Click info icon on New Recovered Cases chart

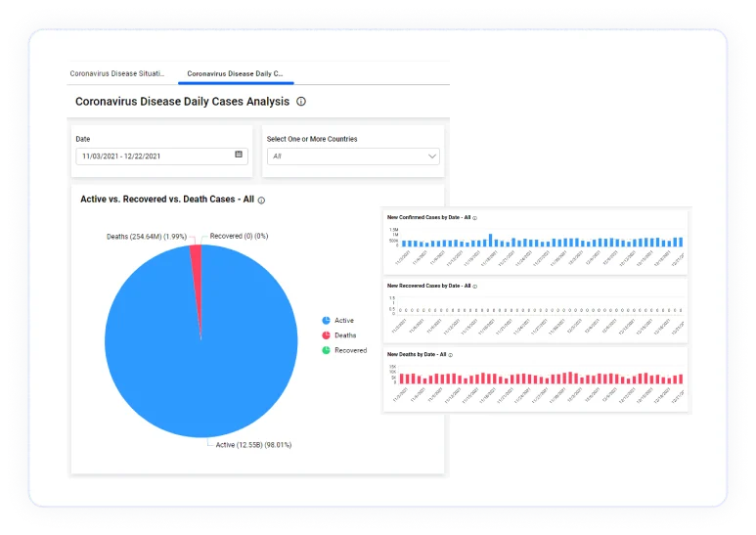pyautogui.click(x=475, y=287)
